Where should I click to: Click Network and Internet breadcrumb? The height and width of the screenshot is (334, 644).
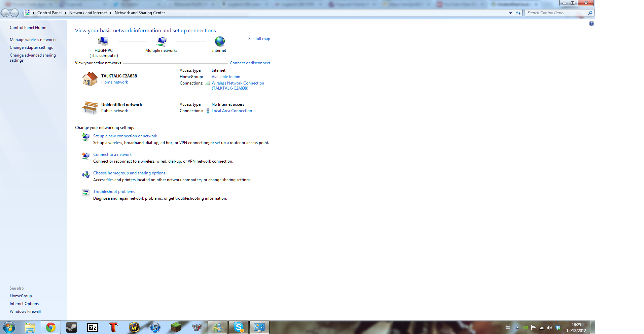(88, 13)
